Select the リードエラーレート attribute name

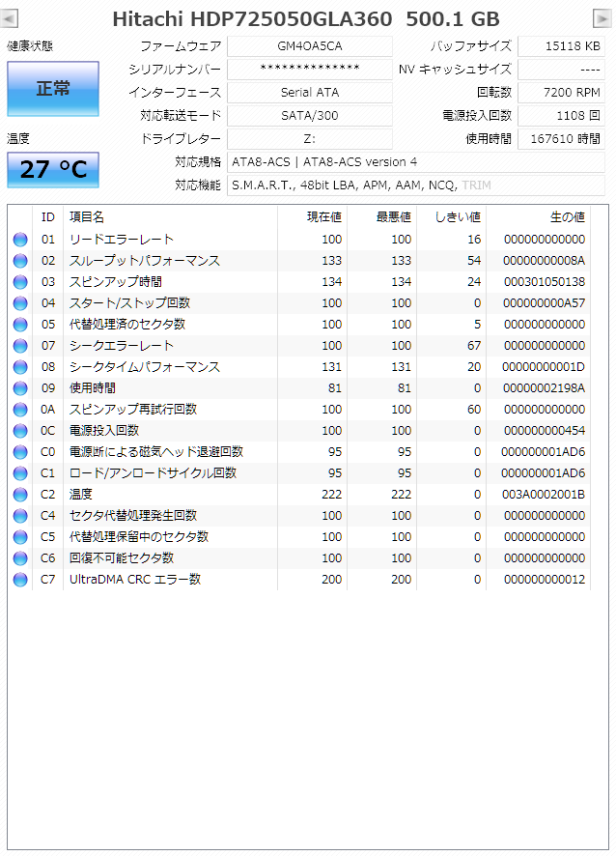pos(121,240)
